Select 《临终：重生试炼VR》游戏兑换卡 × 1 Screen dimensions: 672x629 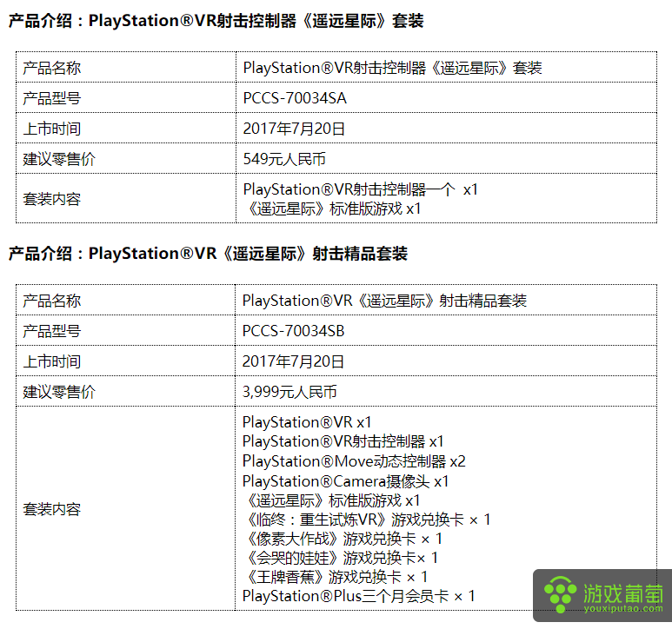367,520
